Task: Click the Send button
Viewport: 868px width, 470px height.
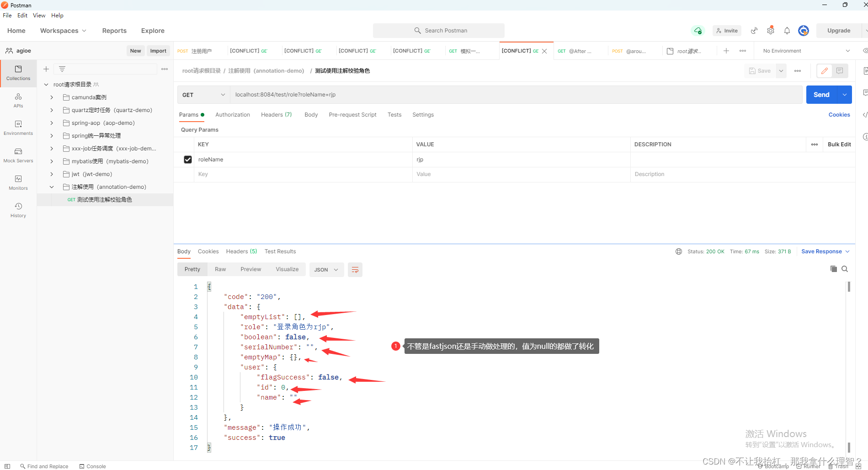Action: tap(821, 95)
